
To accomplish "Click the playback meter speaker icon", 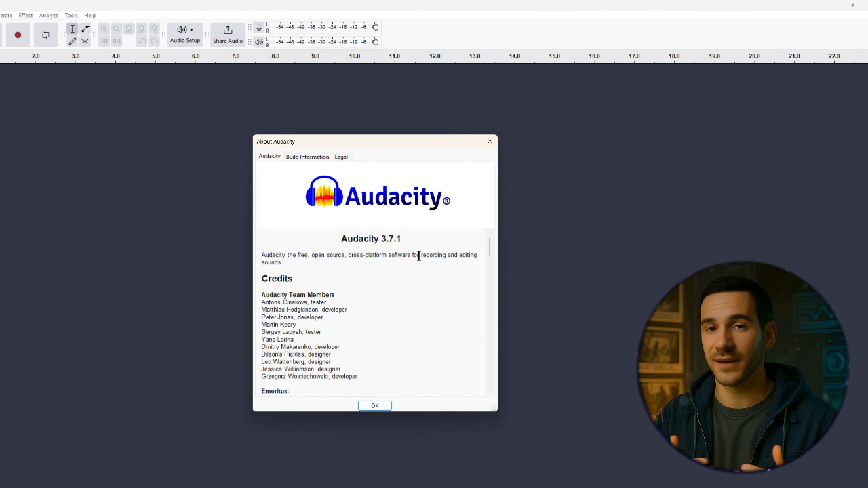I will (258, 42).
